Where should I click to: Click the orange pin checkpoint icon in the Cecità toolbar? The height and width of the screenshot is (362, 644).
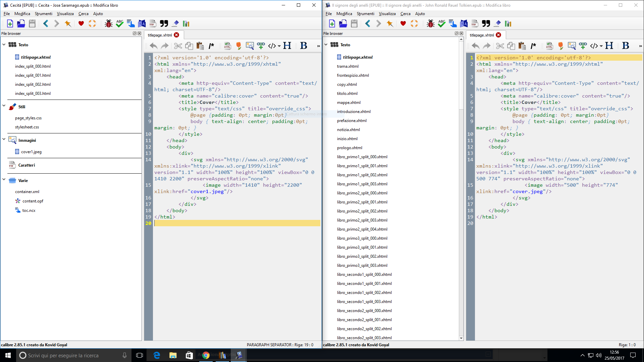point(68,23)
